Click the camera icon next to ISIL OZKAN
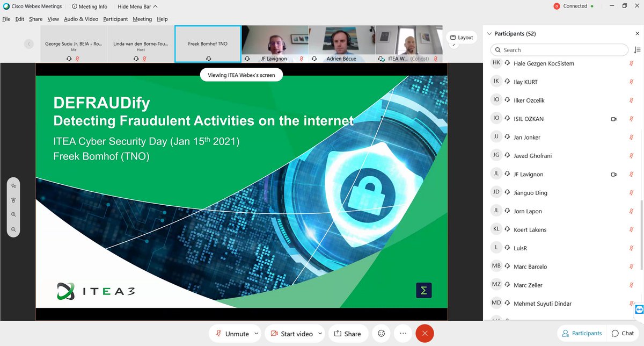This screenshot has height=346, width=644. pyautogui.click(x=613, y=119)
